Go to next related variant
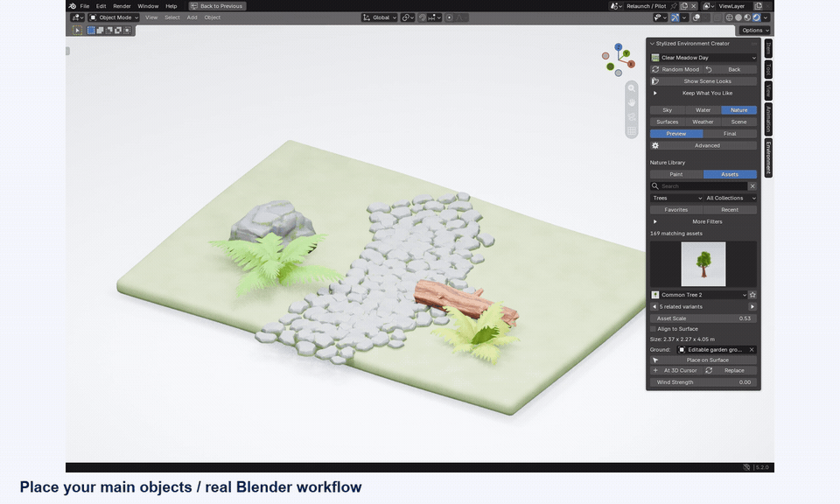The height and width of the screenshot is (504, 840). pos(752,307)
